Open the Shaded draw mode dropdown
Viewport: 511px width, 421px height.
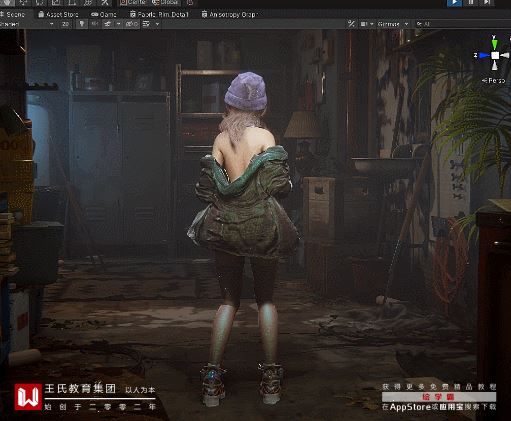click(x=27, y=24)
